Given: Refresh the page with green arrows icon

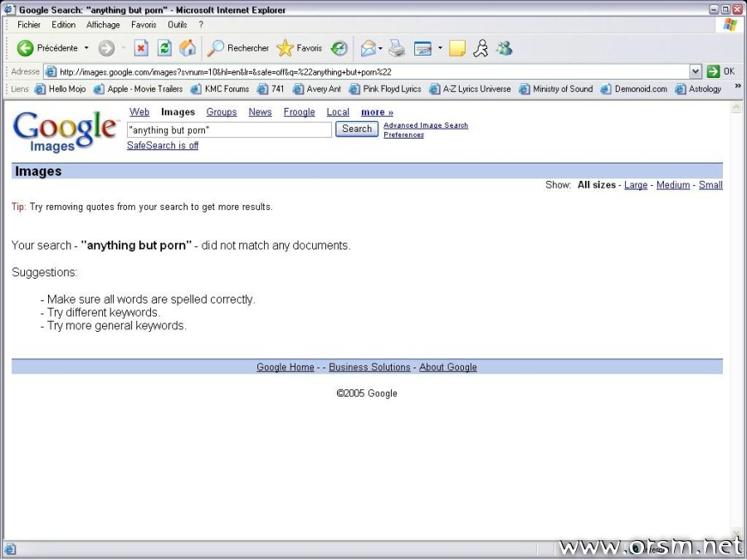Looking at the screenshot, I should (x=164, y=48).
